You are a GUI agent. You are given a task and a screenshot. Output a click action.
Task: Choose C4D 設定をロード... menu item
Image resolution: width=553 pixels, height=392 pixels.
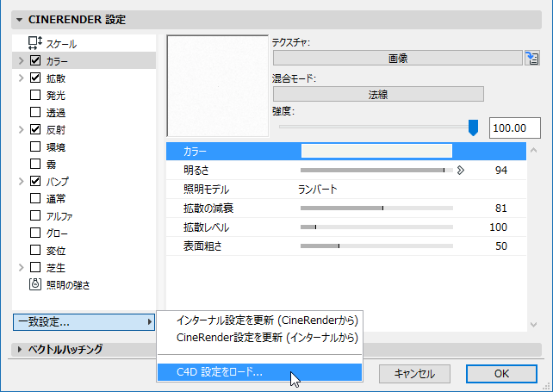coord(259,372)
